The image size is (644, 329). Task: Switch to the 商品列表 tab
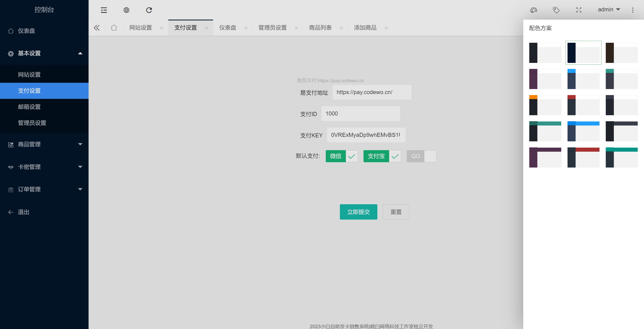tap(320, 28)
